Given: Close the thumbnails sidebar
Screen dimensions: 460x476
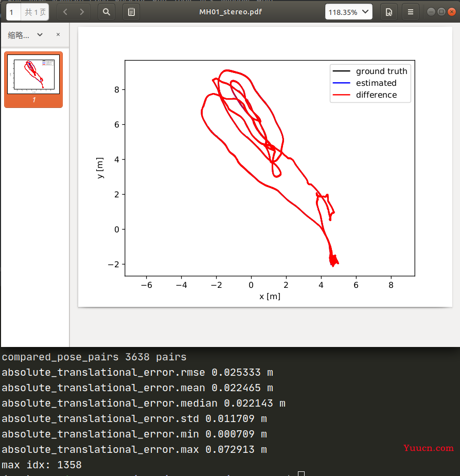Looking at the screenshot, I should point(58,34).
